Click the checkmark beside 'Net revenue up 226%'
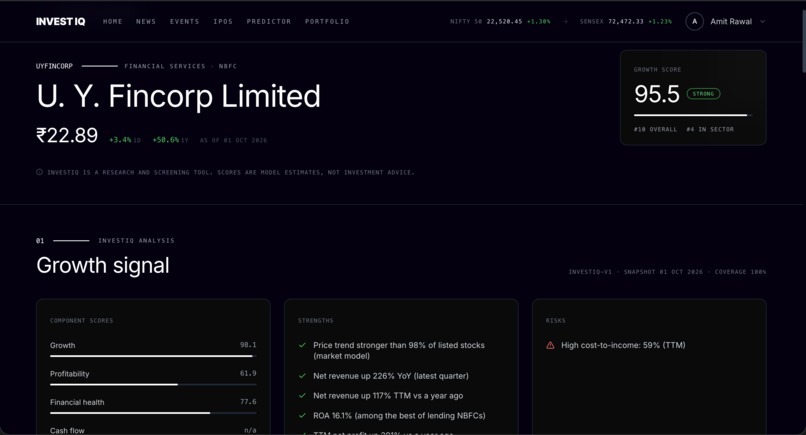 tap(302, 376)
